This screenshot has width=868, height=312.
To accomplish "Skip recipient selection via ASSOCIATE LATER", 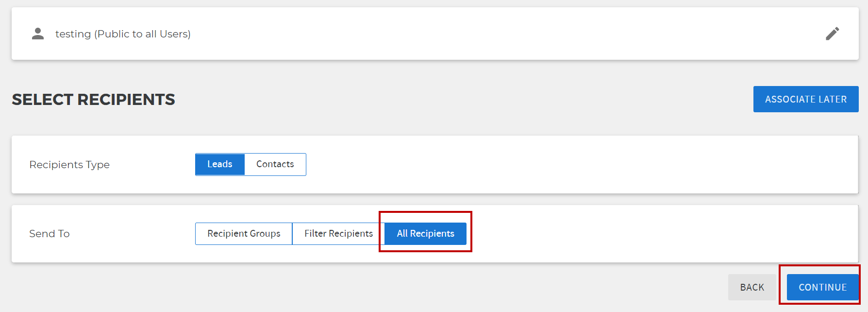I will click(x=806, y=99).
